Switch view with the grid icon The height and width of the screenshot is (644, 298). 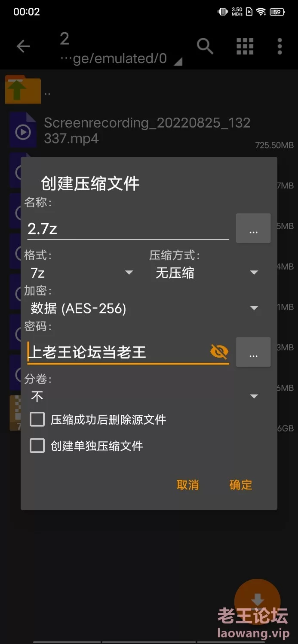[x=245, y=46]
